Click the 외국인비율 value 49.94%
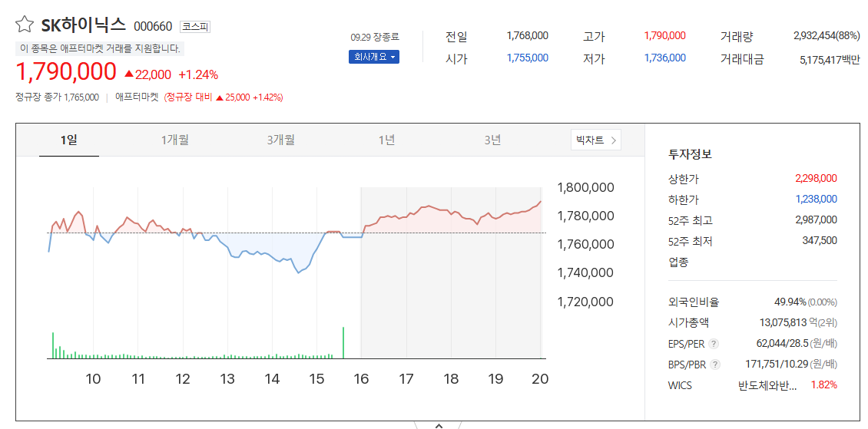 coord(790,302)
